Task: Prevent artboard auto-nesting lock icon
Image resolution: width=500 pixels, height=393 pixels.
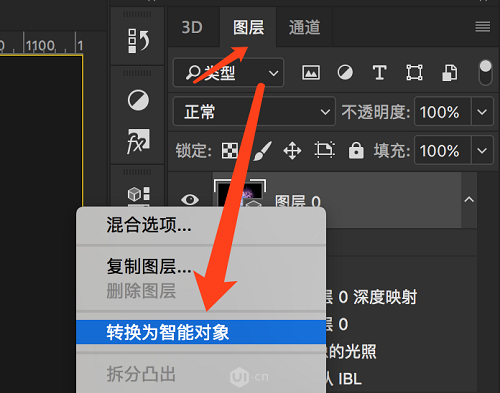Action: click(324, 150)
